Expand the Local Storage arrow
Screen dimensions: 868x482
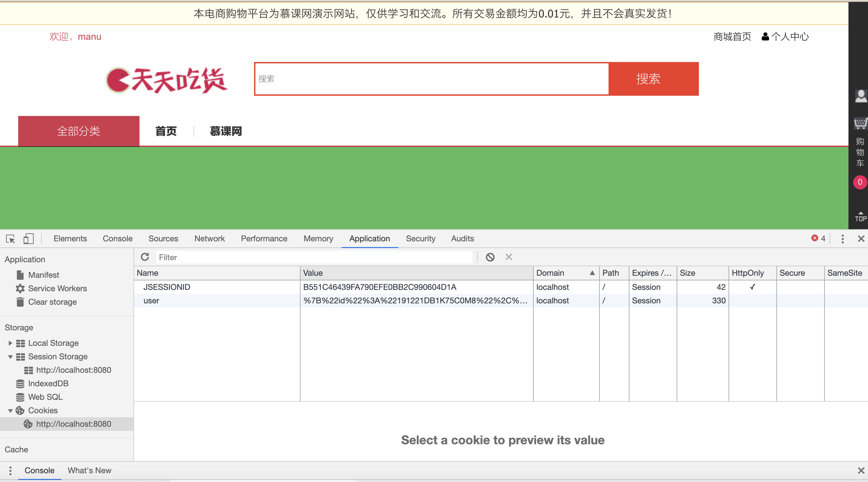(x=10, y=343)
